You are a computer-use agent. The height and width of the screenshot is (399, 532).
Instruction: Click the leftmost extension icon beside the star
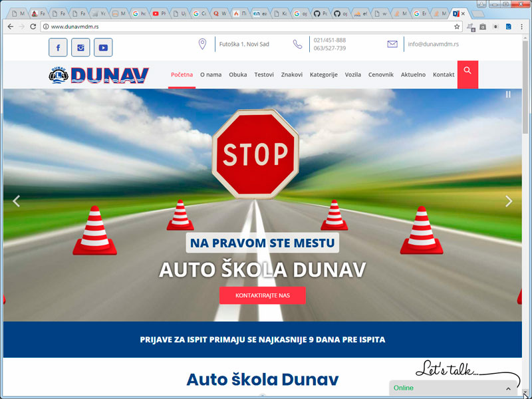tap(471, 27)
